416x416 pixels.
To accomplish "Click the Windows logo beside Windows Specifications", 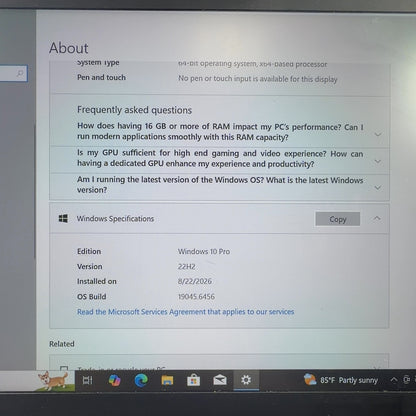I will 63,218.
